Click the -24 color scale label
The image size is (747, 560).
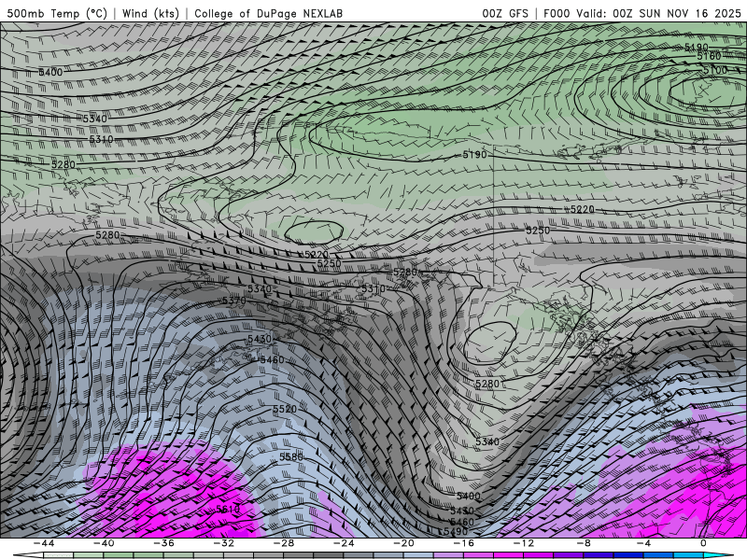344,543
